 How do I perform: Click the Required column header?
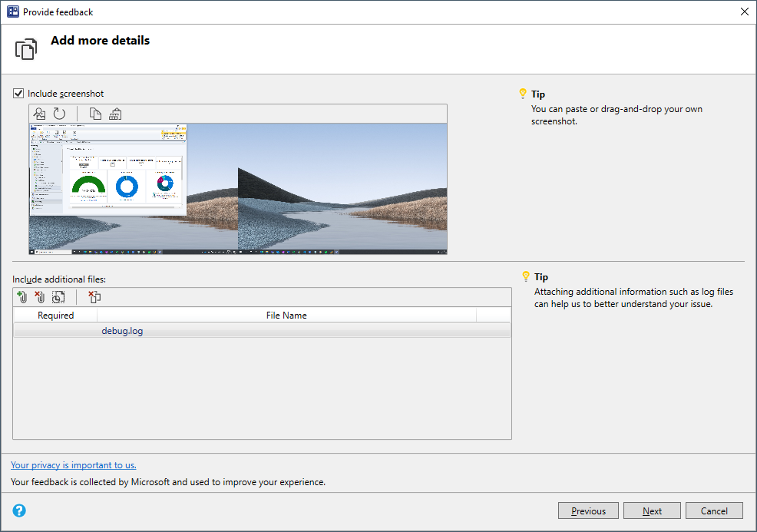[55, 316]
